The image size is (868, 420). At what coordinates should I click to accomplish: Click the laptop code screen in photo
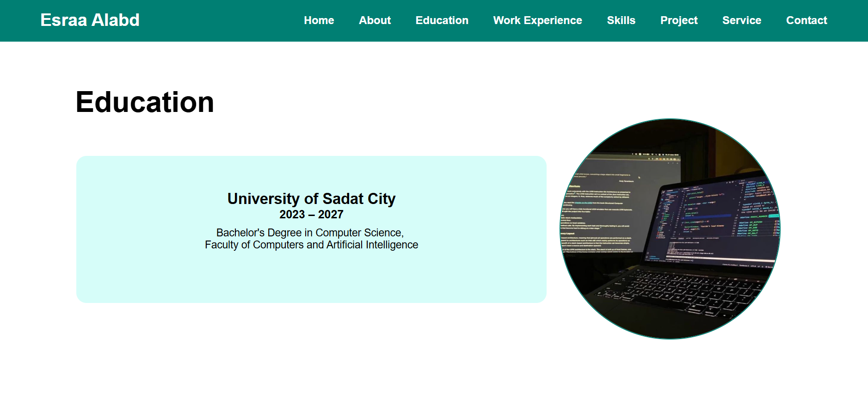(712, 217)
